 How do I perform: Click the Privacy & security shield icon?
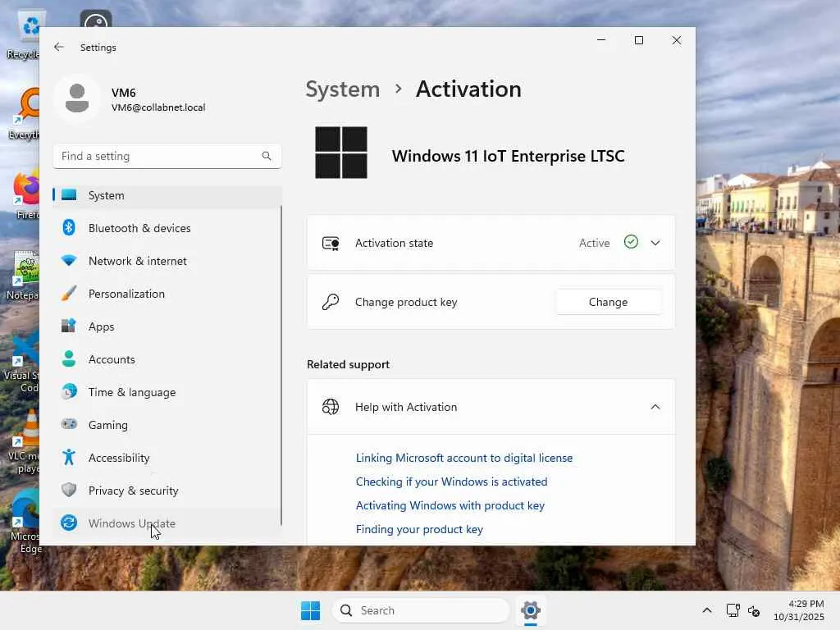[69, 490]
